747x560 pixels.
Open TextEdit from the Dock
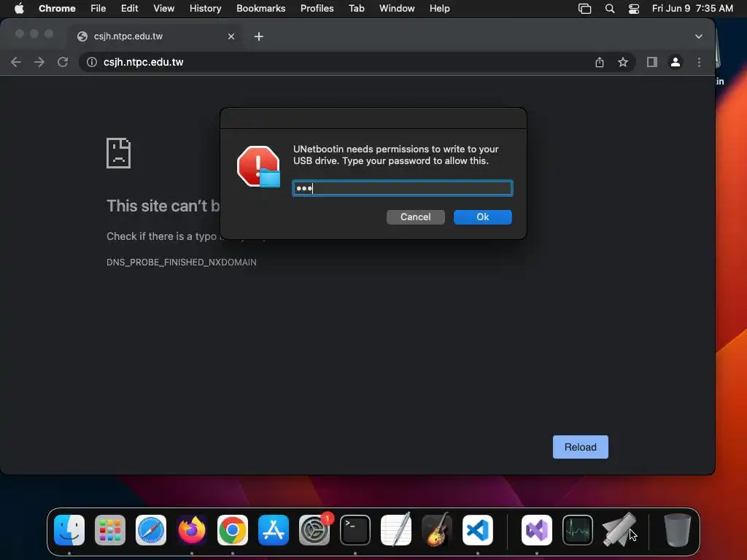(x=396, y=530)
